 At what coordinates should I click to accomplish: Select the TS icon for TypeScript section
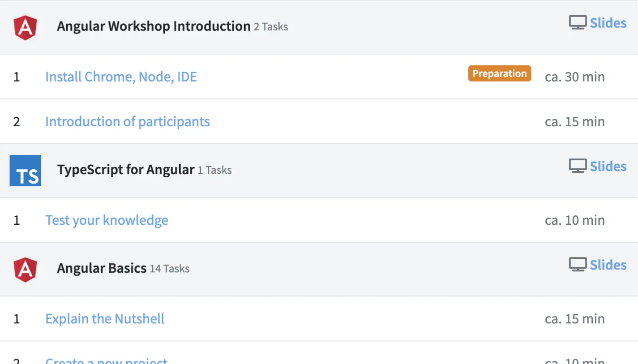pyautogui.click(x=25, y=171)
